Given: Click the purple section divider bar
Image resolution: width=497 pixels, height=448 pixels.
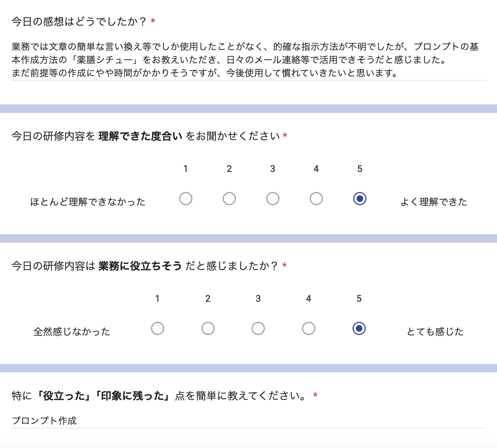Looking at the screenshot, I should [249, 108].
